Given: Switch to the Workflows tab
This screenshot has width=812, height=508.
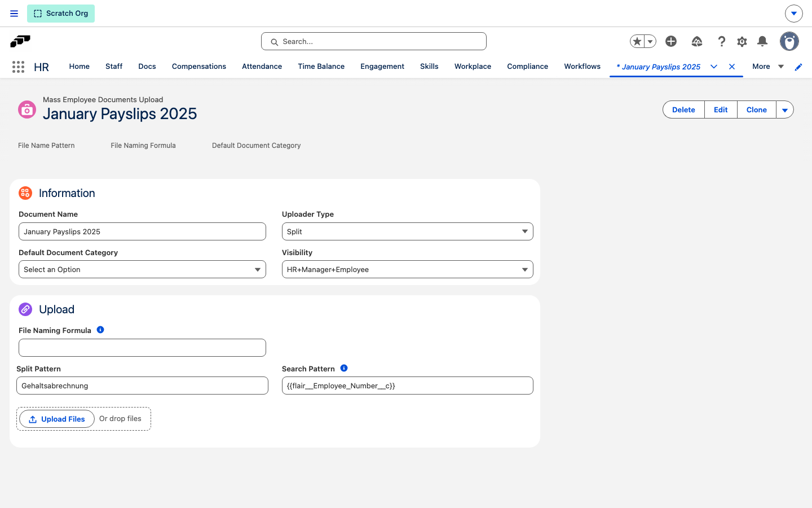Looking at the screenshot, I should pos(582,67).
